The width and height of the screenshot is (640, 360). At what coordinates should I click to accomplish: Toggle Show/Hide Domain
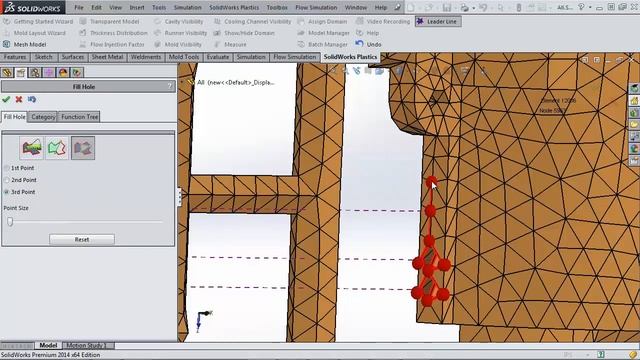click(x=244, y=33)
